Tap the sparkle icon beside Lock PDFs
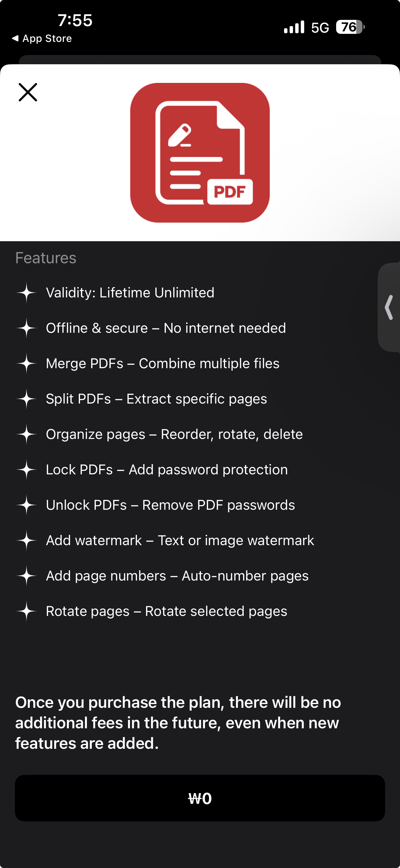 tap(27, 469)
